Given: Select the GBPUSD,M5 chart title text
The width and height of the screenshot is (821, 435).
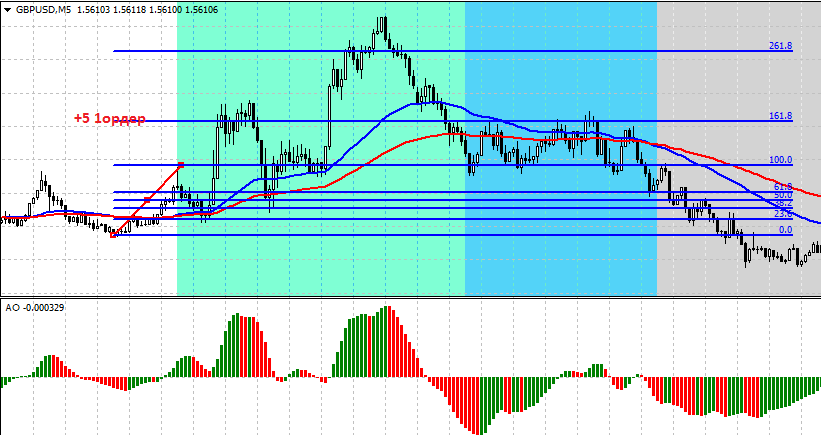Looking at the screenshot, I should 43,9.
